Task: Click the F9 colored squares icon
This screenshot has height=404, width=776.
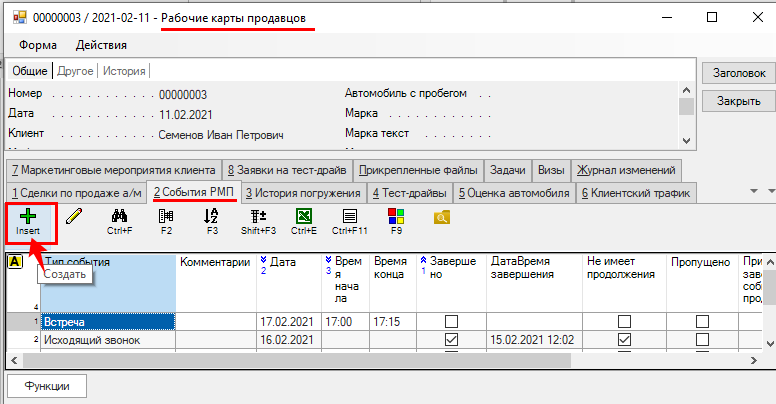Action: pos(396,215)
